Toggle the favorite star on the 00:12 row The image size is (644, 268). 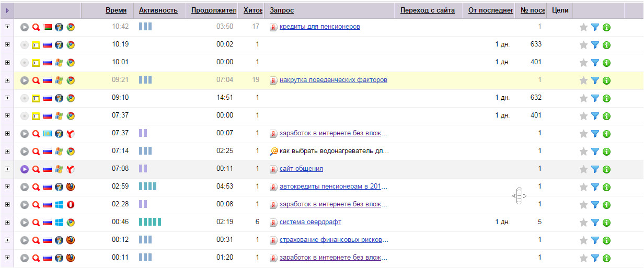(584, 240)
